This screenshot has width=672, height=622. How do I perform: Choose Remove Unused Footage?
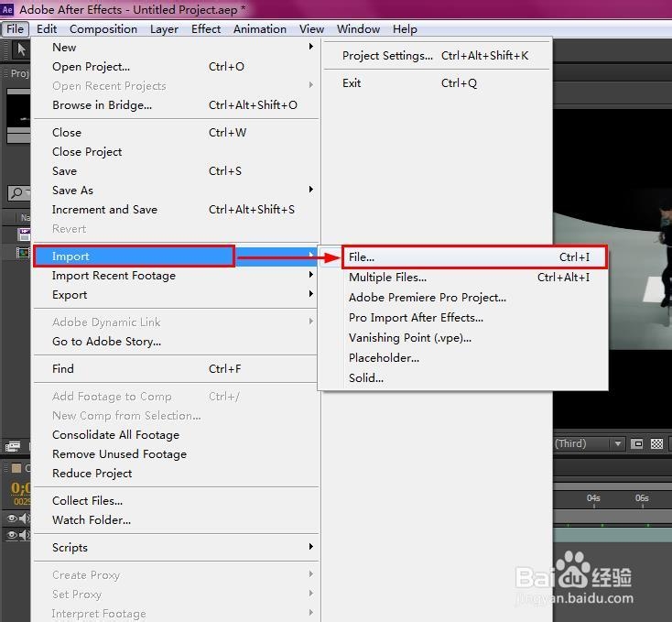click(176, 454)
